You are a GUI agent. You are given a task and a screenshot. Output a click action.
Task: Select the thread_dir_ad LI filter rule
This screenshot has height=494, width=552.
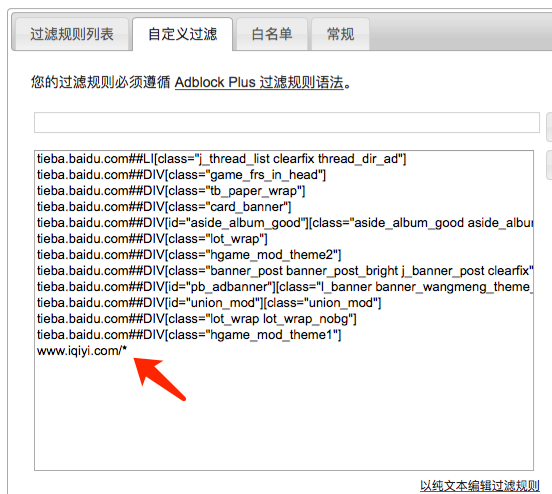pos(221,159)
